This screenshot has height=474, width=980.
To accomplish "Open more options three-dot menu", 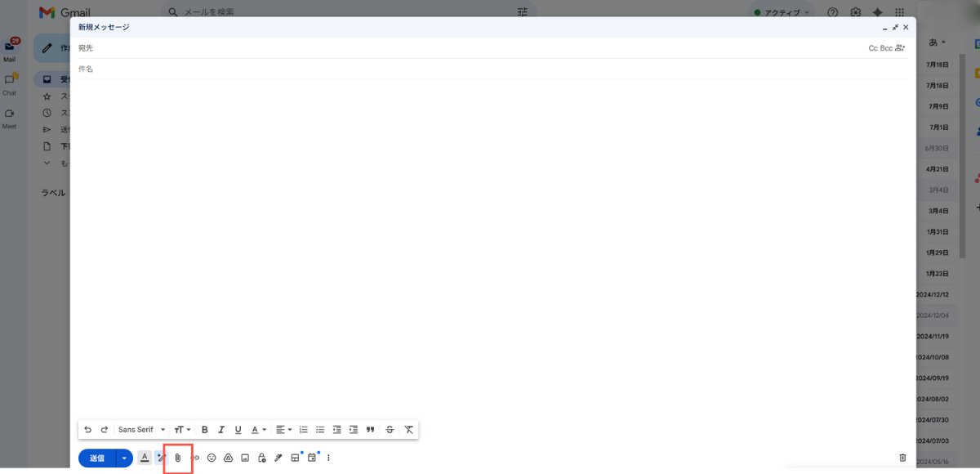I will coord(328,458).
